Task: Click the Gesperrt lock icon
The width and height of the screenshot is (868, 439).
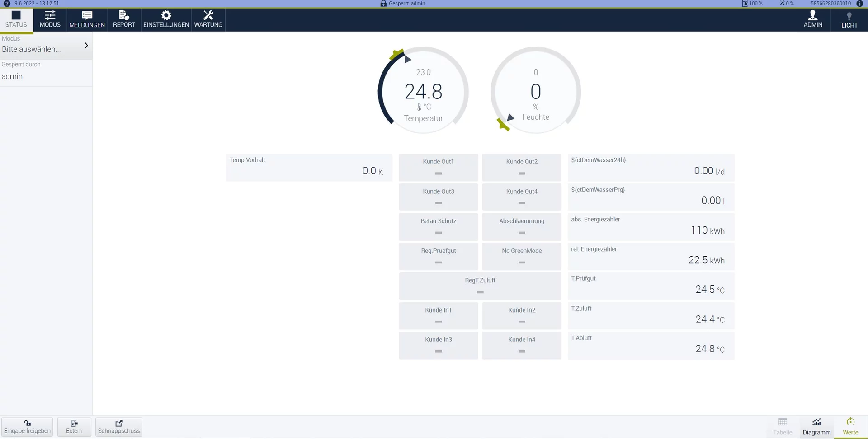Action: (383, 4)
